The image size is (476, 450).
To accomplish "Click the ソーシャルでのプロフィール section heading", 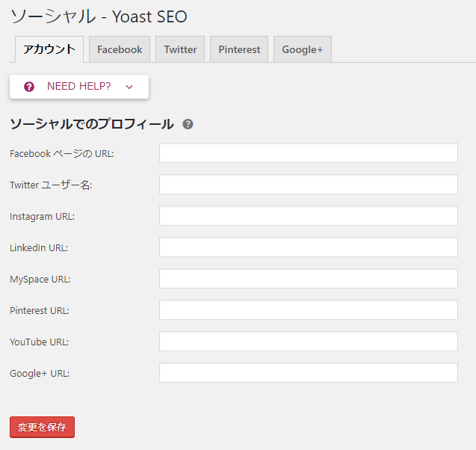I will (92, 124).
